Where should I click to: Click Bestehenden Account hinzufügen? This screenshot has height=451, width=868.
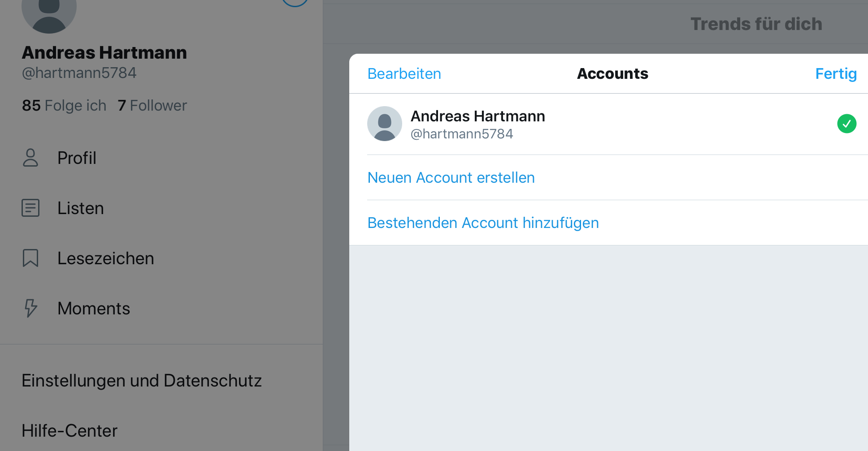click(x=482, y=223)
